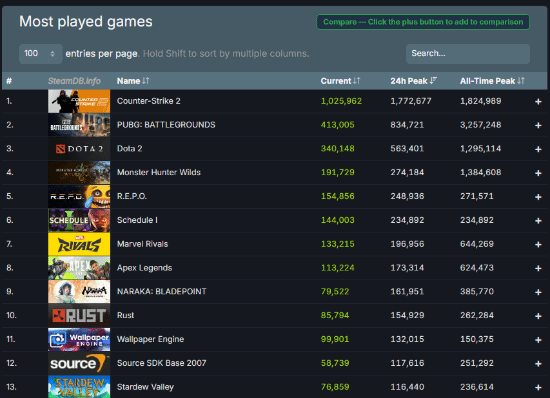Image resolution: width=550 pixels, height=398 pixels.
Task: Click the Source SDK logo thumbnail
Action: pyautogui.click(x=79, y=364)
